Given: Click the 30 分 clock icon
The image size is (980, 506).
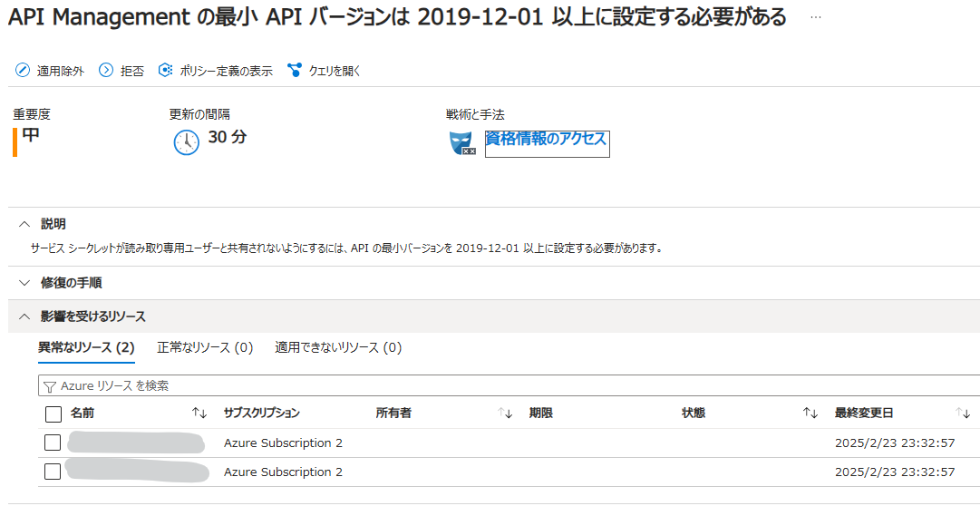Looking at the screenshot, I should [x=186, y=142].
